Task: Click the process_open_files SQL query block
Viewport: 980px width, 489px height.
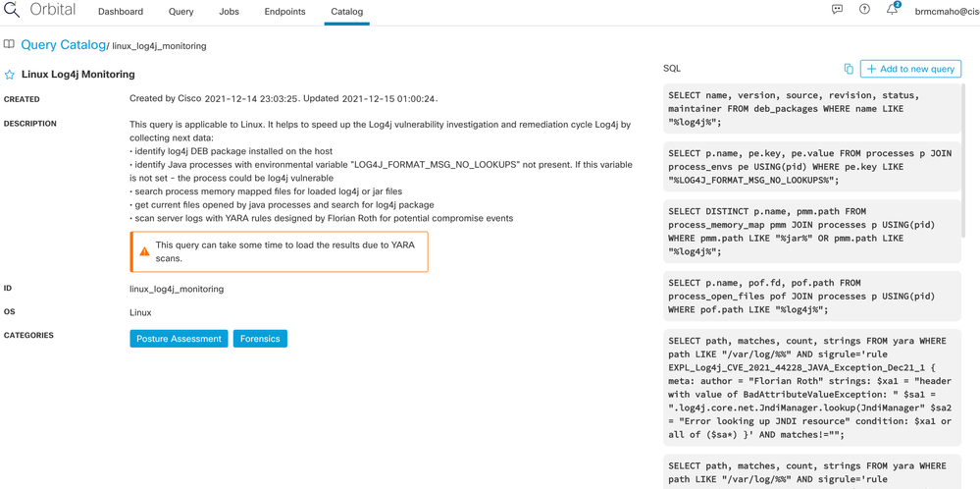Action: click(x=812, y=296)
